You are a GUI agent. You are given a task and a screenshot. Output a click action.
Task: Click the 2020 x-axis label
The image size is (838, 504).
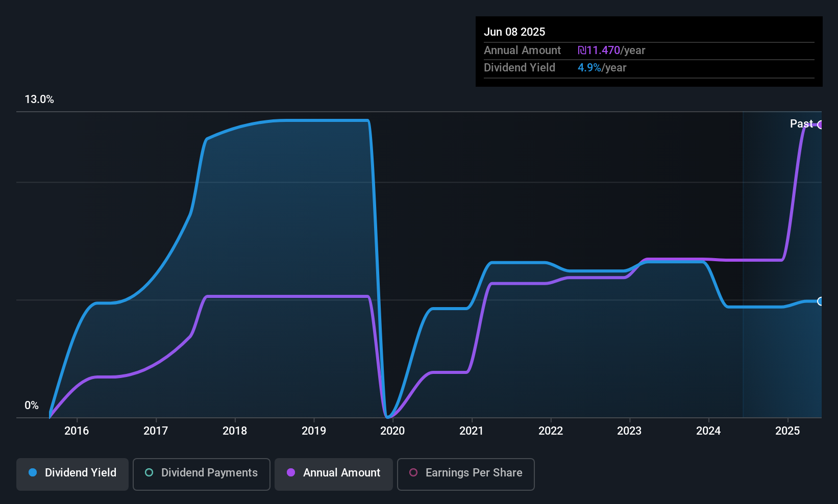point(392,431)
